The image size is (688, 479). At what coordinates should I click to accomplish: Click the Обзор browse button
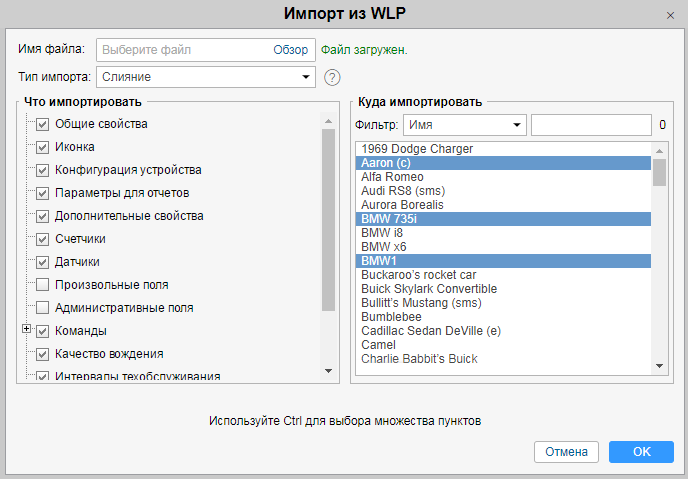click(291, 49)
